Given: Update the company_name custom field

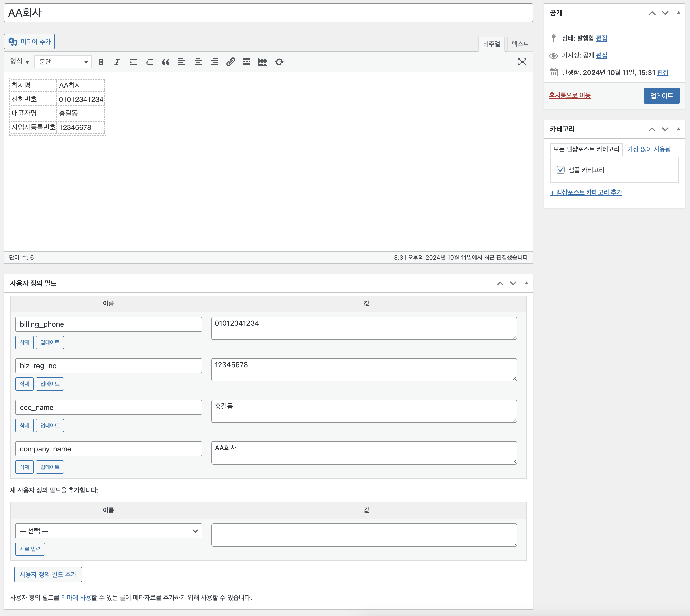Looking at the screenshot, I should coord(50,467).
